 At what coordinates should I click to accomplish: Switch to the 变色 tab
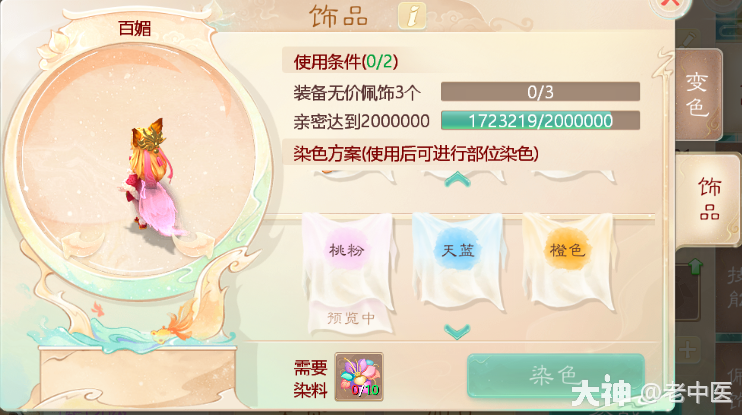(698, 95)
